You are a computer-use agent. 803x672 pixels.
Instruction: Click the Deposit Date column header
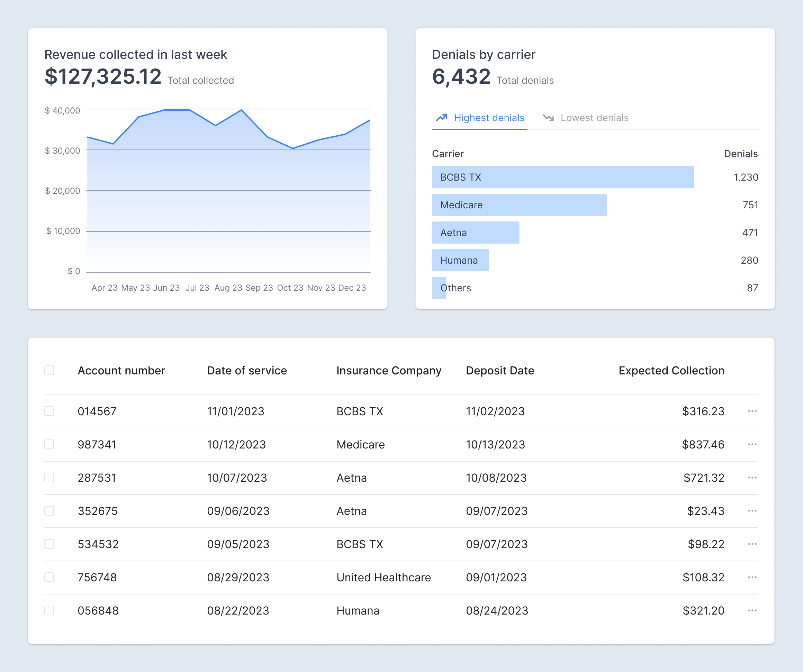500,370
